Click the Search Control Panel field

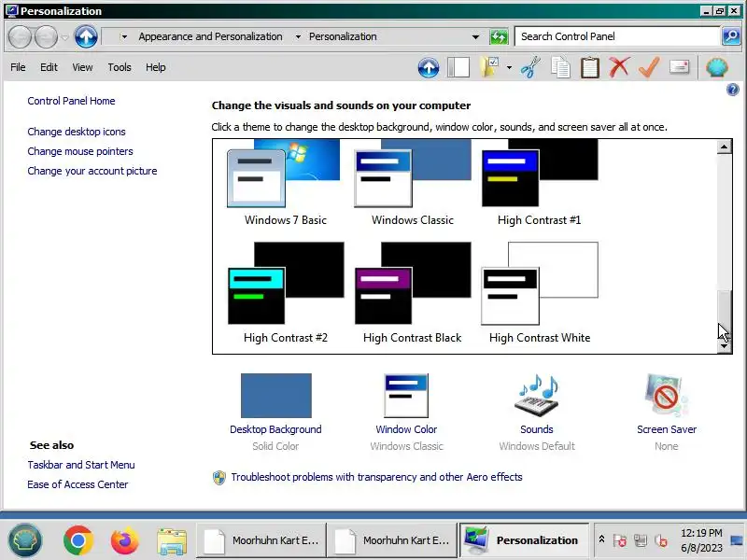617,36
